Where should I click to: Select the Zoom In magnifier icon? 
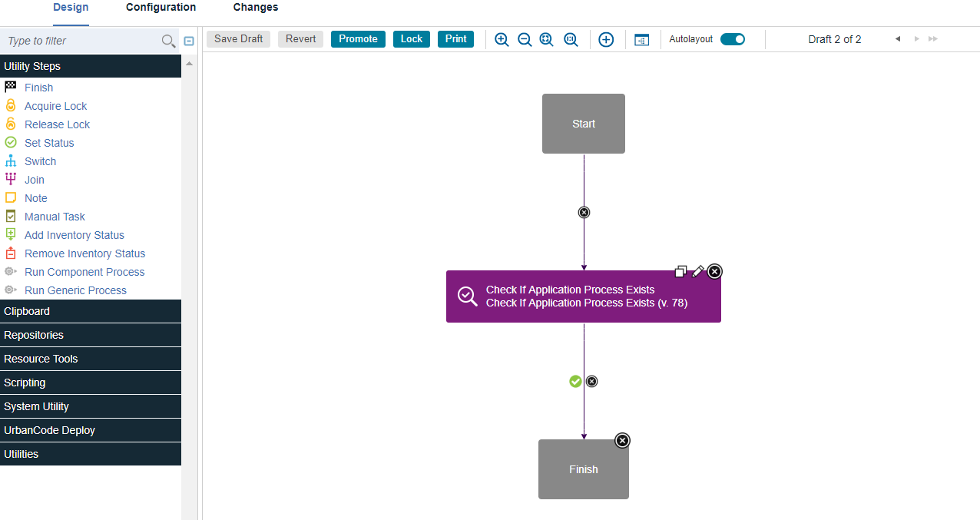tap(502, 39)
